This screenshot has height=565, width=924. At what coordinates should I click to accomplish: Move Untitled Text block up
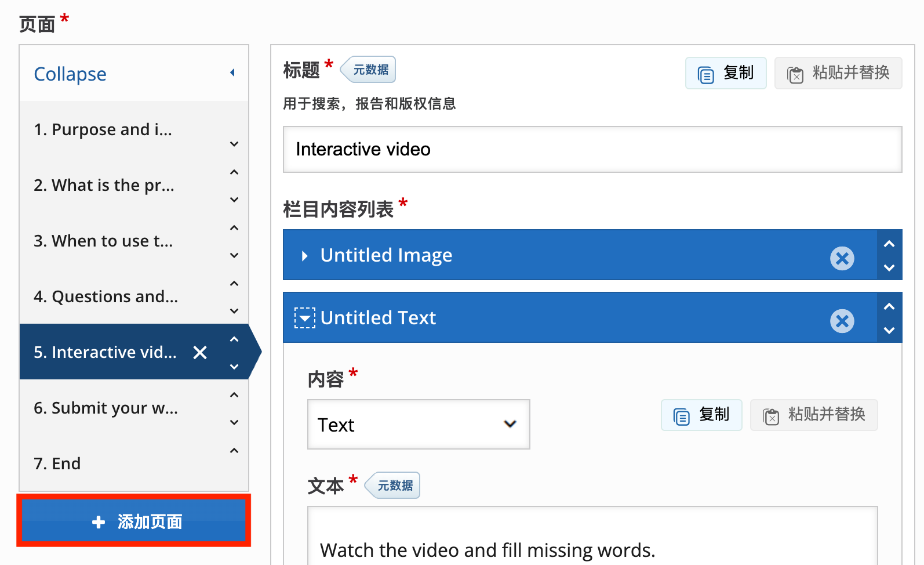[x=889, y=306]
